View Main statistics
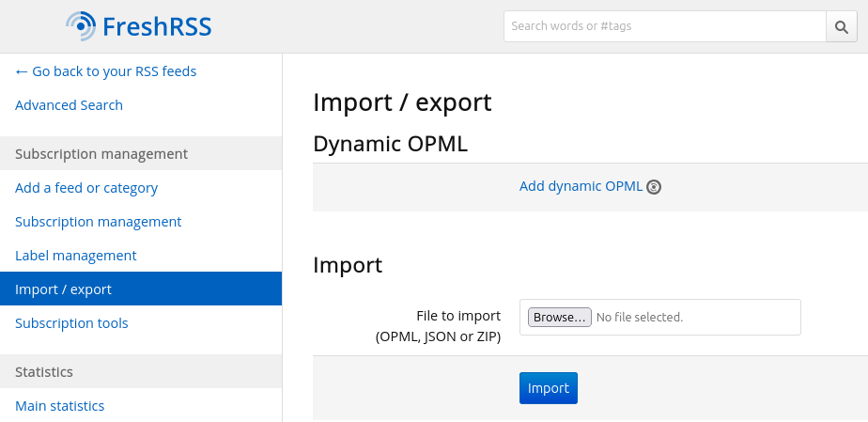 pos(59,406)
